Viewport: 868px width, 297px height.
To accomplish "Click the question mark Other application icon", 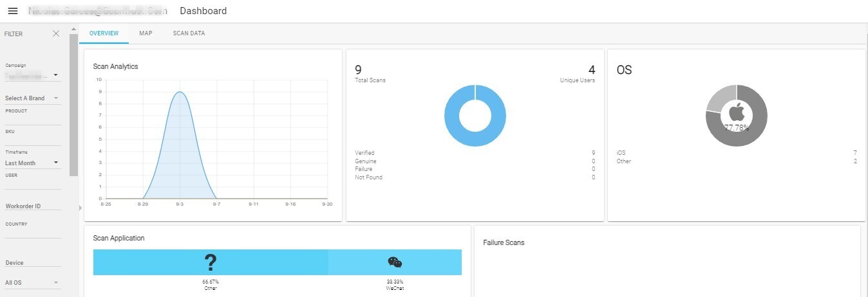I will tap(211, 262).
